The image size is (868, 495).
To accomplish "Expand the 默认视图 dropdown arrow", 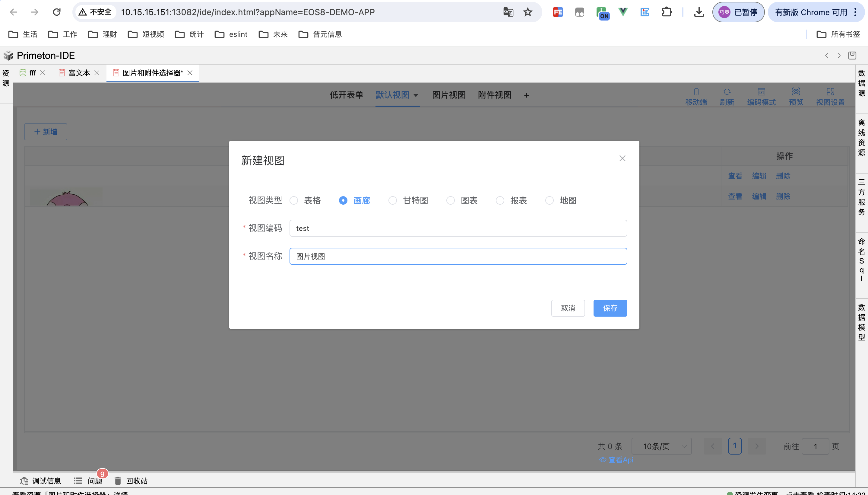I will pyautogui.click(x=416, y=96).
